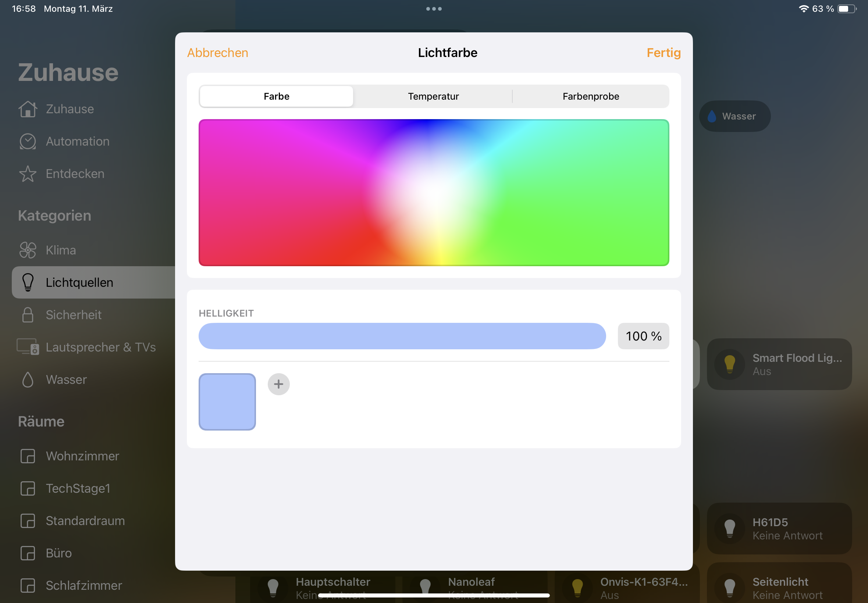
Task: Click the Helligkeit brightness slider
Action: (402, 336)
